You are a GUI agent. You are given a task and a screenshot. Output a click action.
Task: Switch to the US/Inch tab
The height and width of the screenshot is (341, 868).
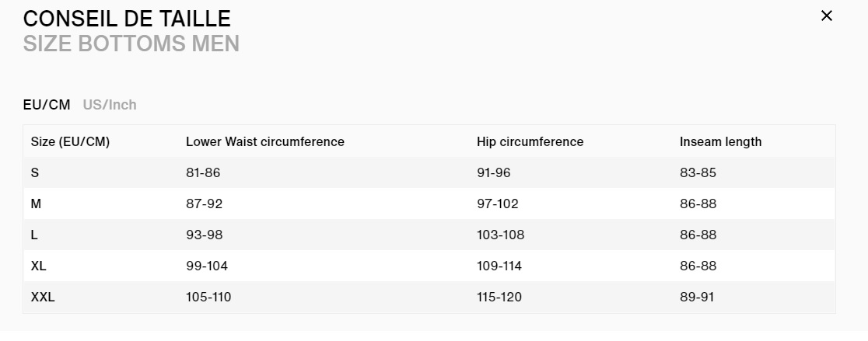pos(110,105)
